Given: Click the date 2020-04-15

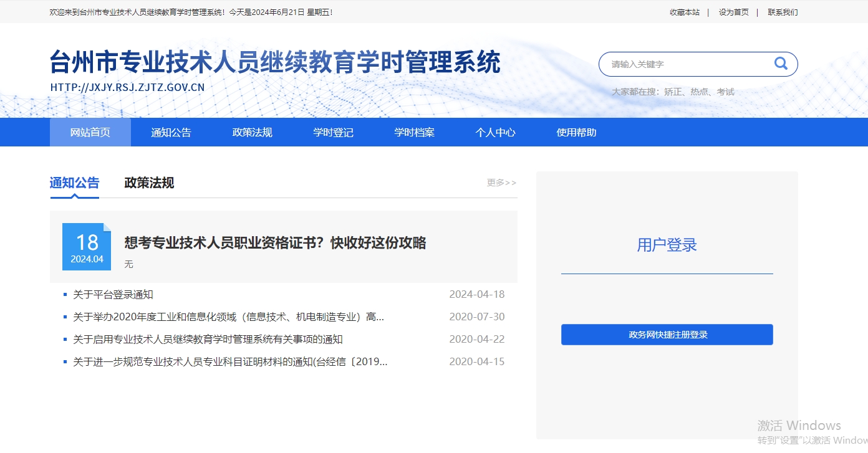Looking at the screenshot, I should [x=477, y=361].
